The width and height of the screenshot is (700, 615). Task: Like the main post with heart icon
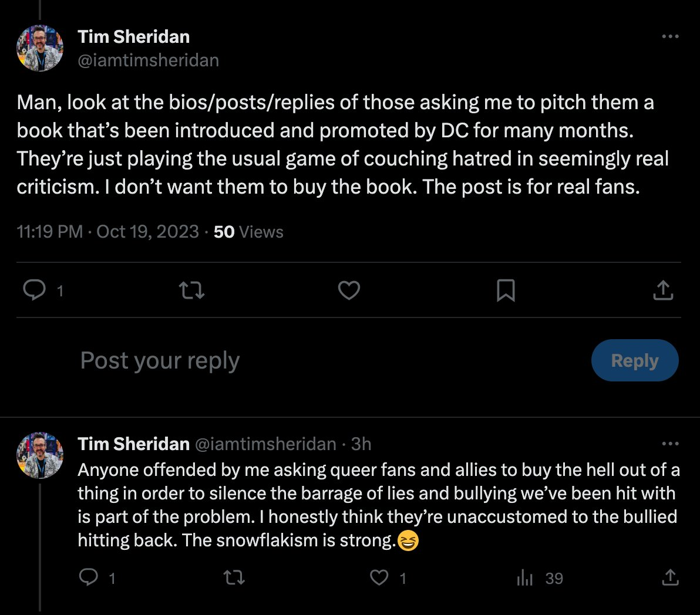point(349,290)
